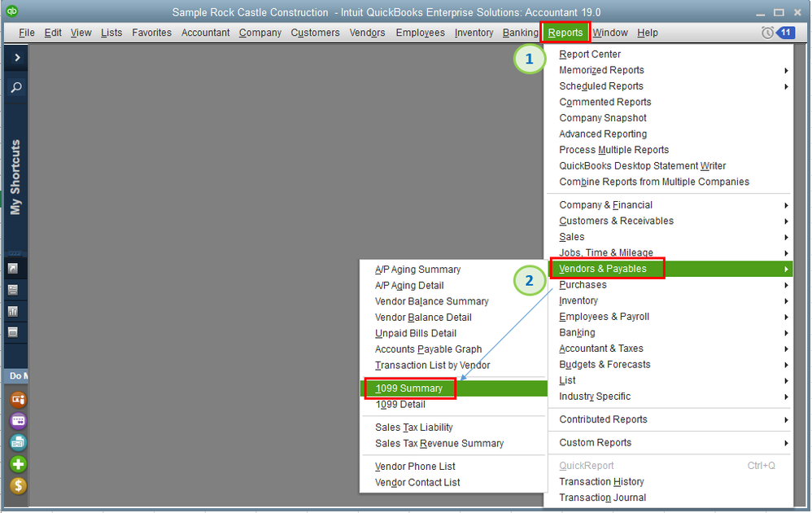Screen dimensions: 812x513
Task: Open the Accountant menu
Action: pos(205,33)
